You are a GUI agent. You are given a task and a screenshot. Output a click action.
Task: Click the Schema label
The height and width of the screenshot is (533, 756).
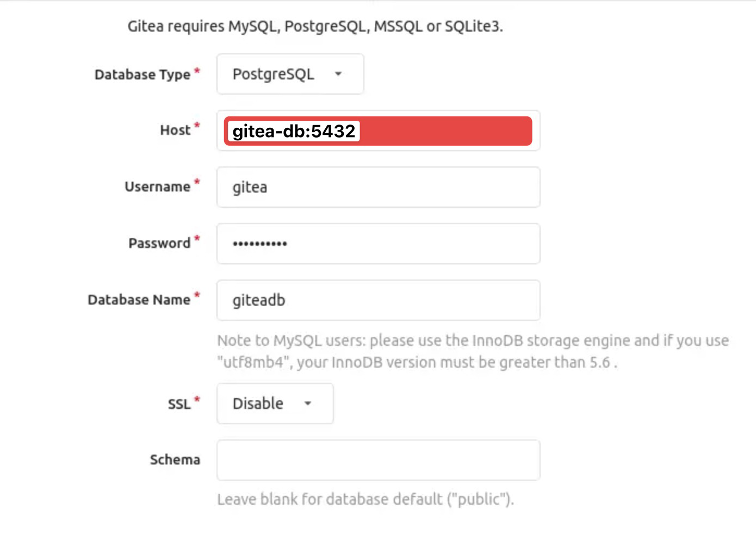coord(175,460)
